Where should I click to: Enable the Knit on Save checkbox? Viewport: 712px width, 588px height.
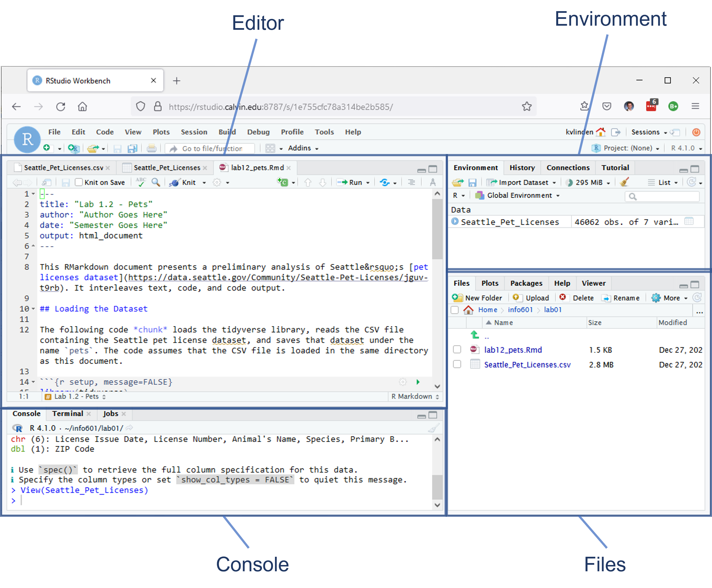(x=79, y=182)
